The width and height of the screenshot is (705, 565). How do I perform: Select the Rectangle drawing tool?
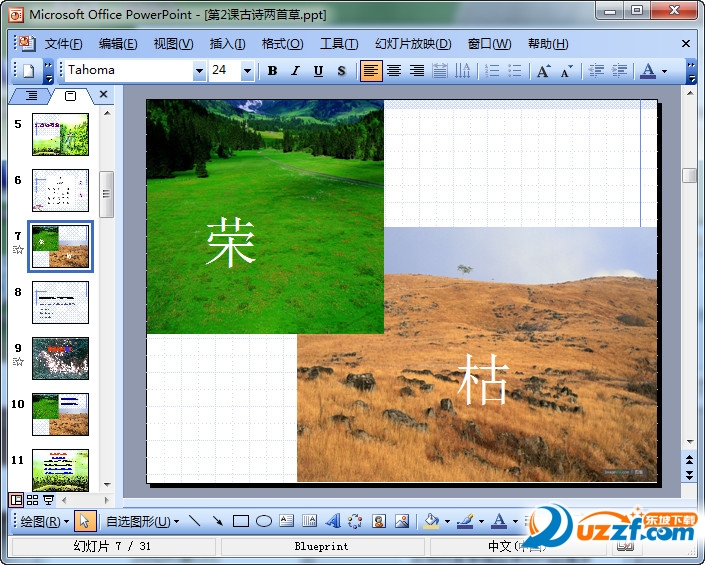tap(241, 521)
